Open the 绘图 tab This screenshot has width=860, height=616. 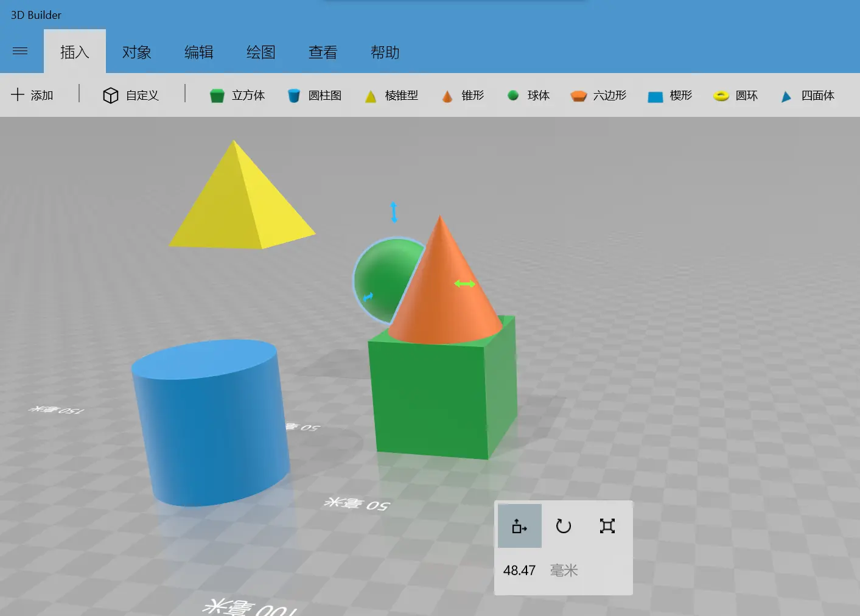(x=261, y=52)
